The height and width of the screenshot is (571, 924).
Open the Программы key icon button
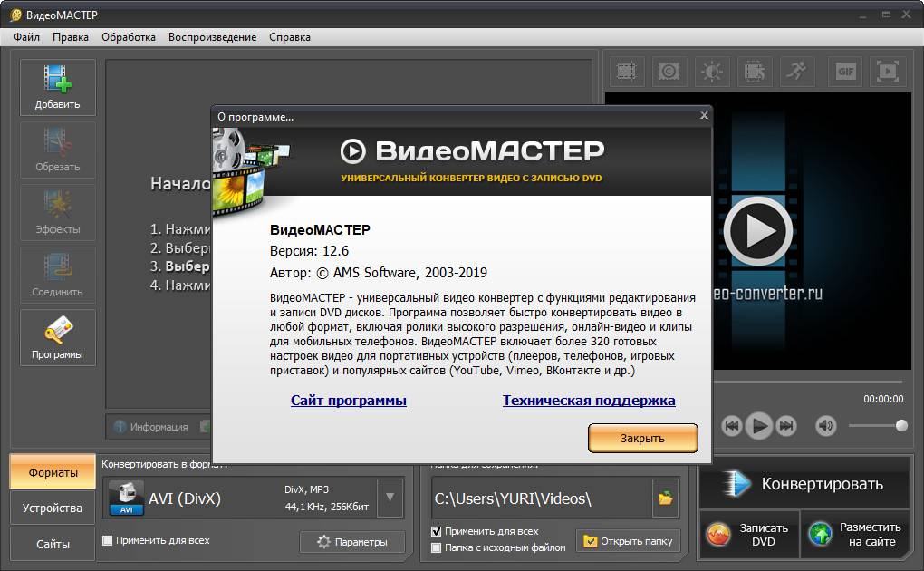(57, 337)
